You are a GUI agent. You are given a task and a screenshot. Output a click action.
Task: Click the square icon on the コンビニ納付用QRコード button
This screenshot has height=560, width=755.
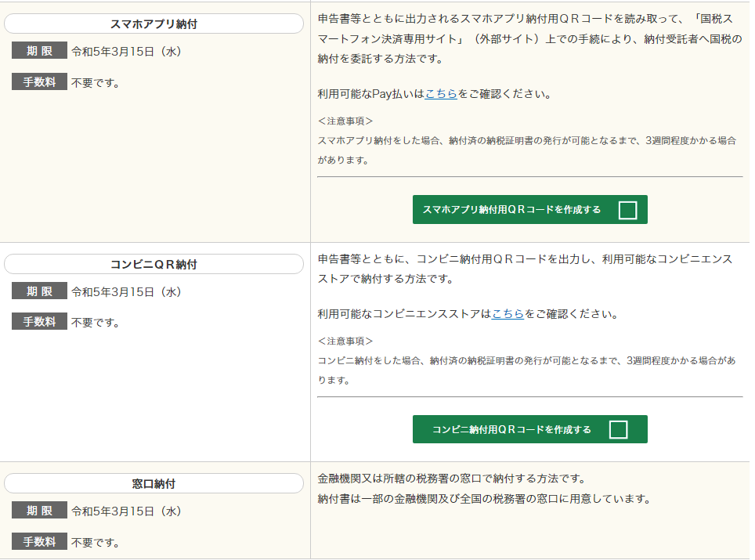pos(618,430)
